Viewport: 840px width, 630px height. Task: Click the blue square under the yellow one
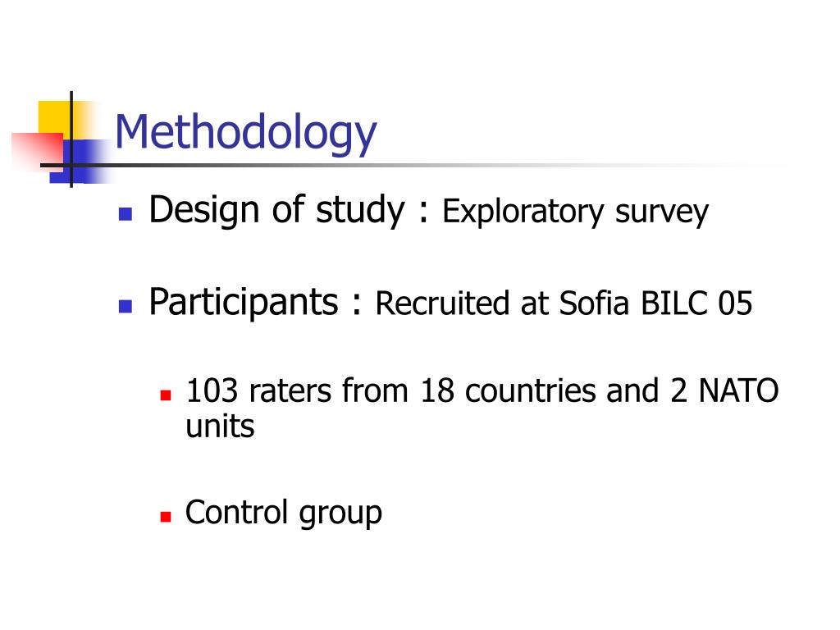80,161
